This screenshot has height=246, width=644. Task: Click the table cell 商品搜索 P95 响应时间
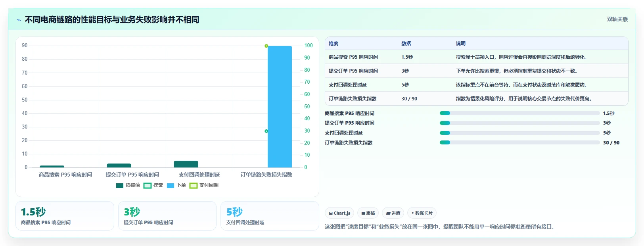353,57
